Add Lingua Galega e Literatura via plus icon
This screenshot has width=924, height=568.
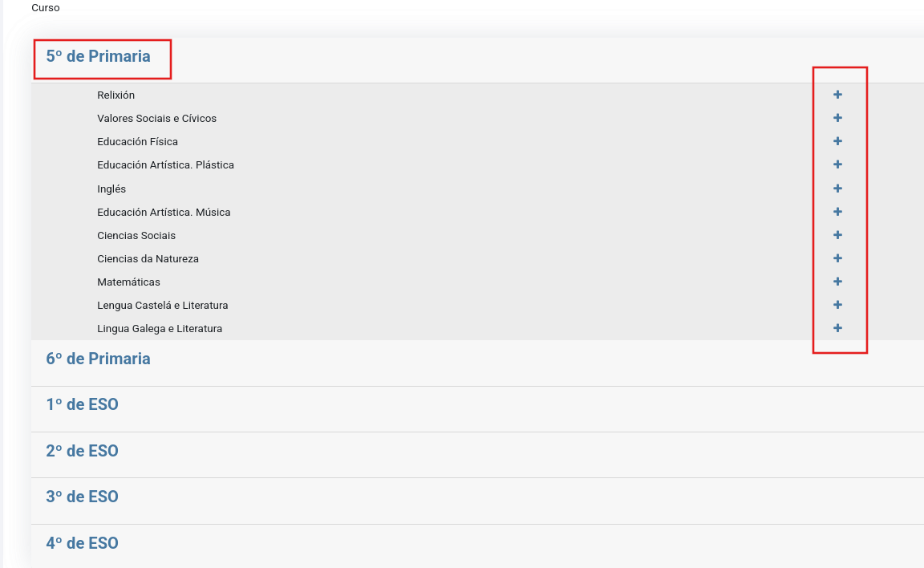click(837, 328)
